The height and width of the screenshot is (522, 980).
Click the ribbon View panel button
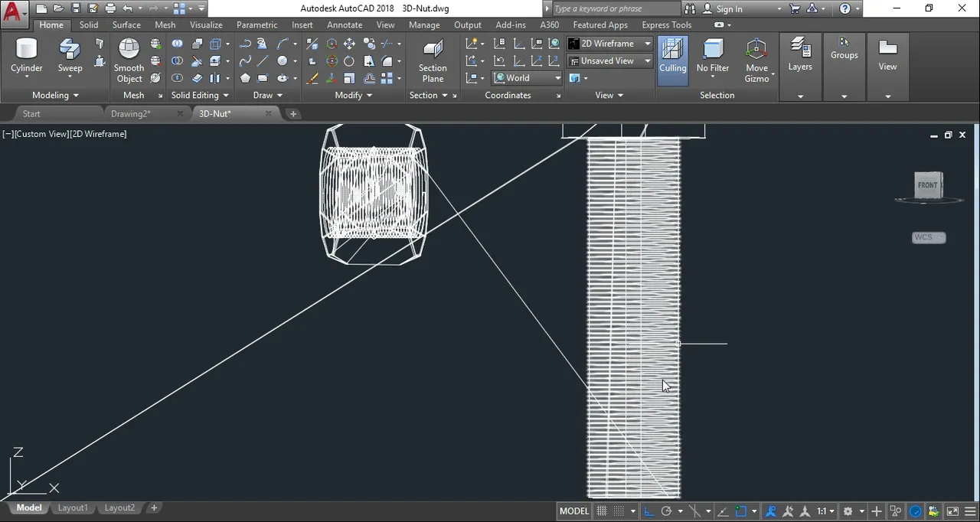[887, 55]
